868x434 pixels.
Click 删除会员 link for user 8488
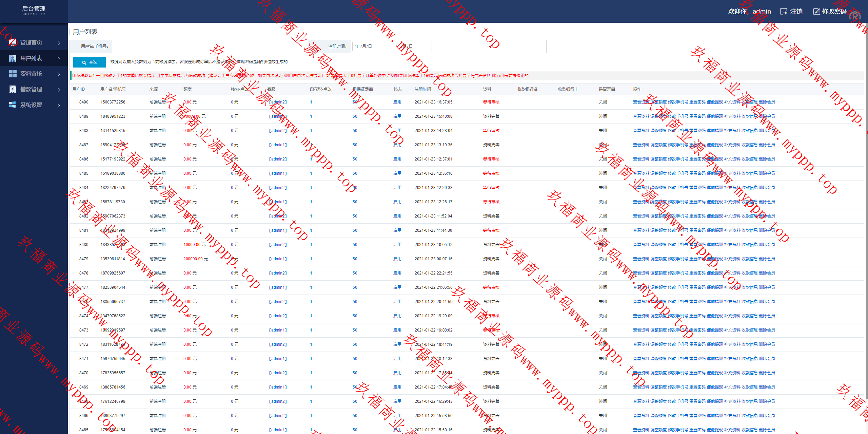[767, 131]
